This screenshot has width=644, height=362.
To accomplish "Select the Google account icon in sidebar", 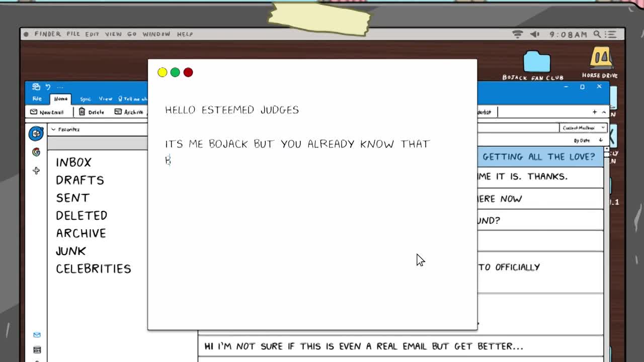I will pyautogui.click(x=36, y=152).
